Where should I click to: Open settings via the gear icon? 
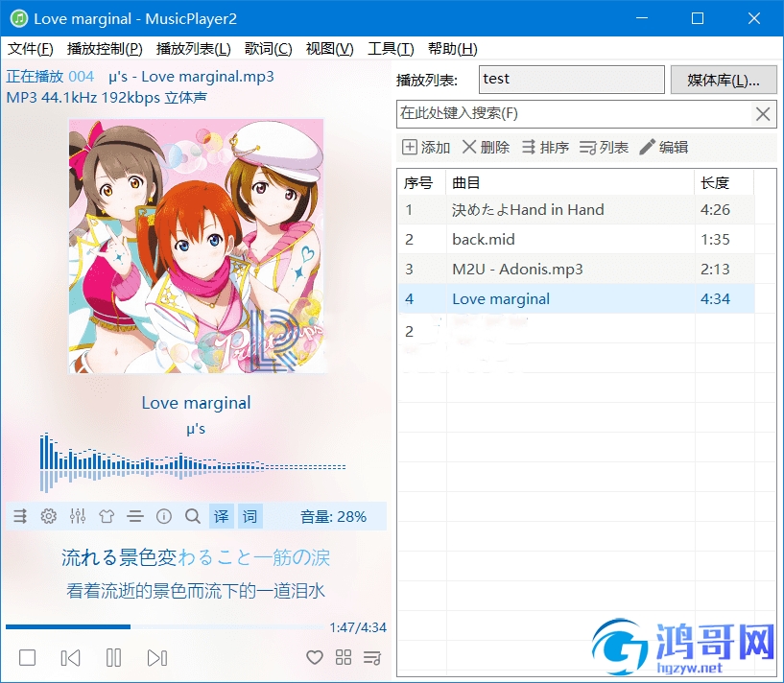click(x=49, y=516)
